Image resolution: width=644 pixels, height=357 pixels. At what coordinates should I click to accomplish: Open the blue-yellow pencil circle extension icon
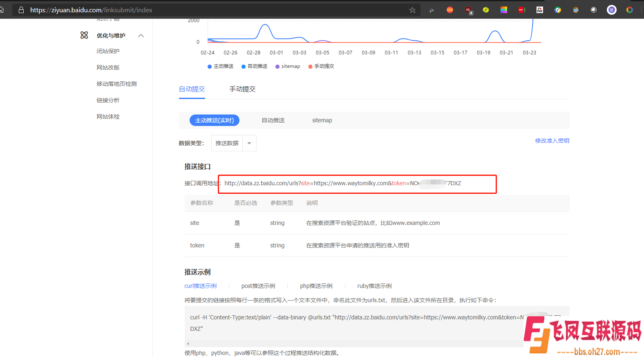(558, 10)
